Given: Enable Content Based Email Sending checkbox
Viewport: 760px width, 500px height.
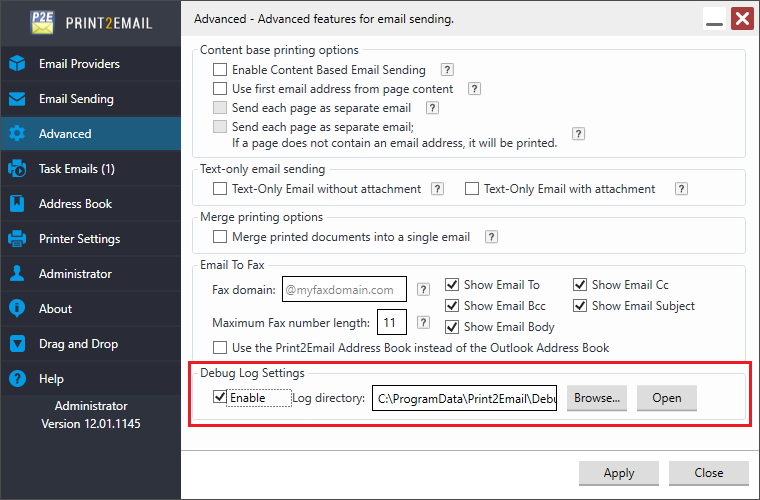Looking at the screenshot, I should click(220, 70).
